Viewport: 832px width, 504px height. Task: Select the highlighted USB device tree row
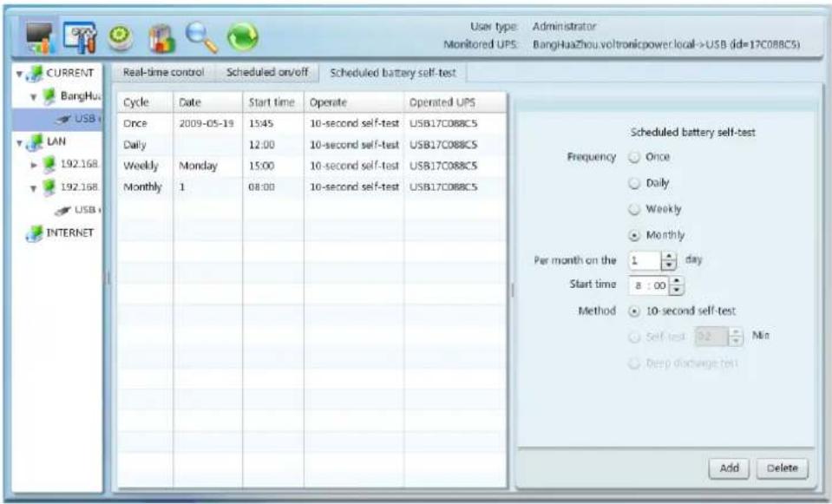[57, 119]
